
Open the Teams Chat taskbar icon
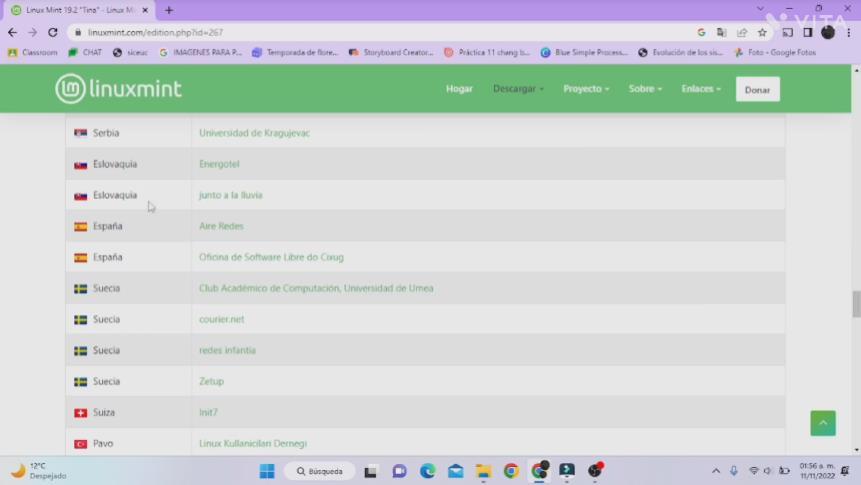(x=399, y=471)
